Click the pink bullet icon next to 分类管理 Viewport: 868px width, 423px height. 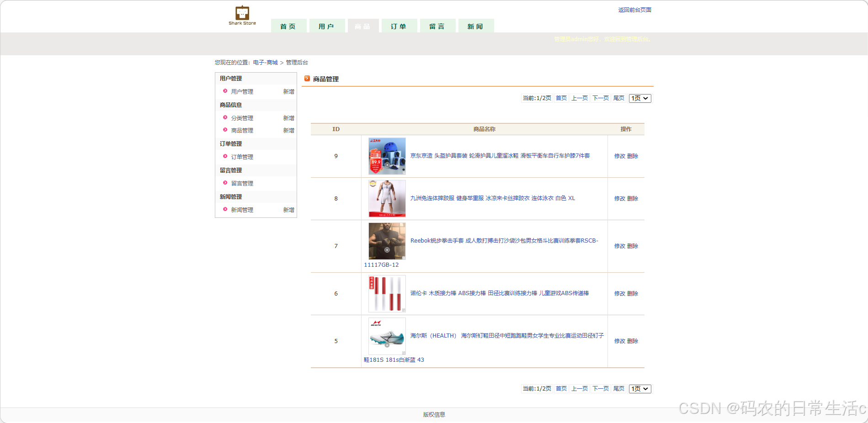225,117
